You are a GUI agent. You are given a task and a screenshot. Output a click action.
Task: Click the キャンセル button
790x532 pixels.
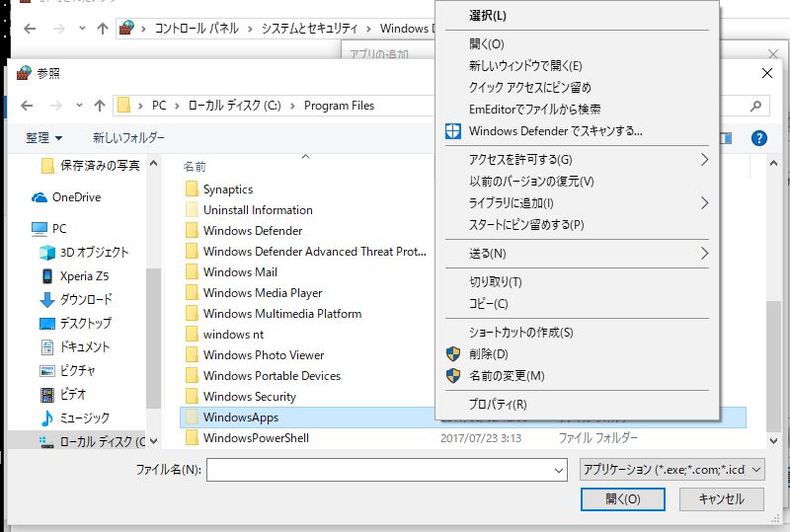722,499
